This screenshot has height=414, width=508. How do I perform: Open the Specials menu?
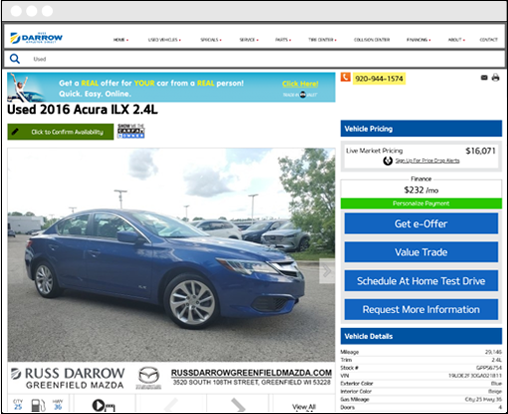click(211, 40)
